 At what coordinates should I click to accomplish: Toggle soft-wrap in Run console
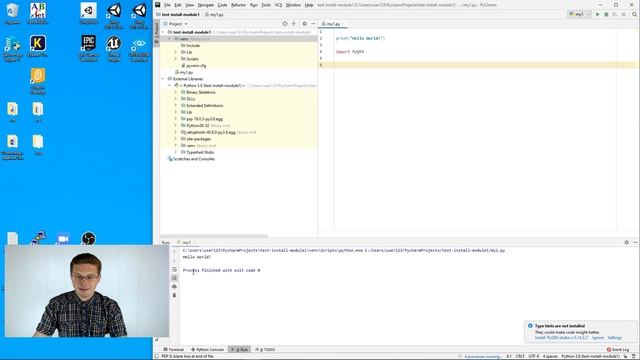(x=174, y=269)
